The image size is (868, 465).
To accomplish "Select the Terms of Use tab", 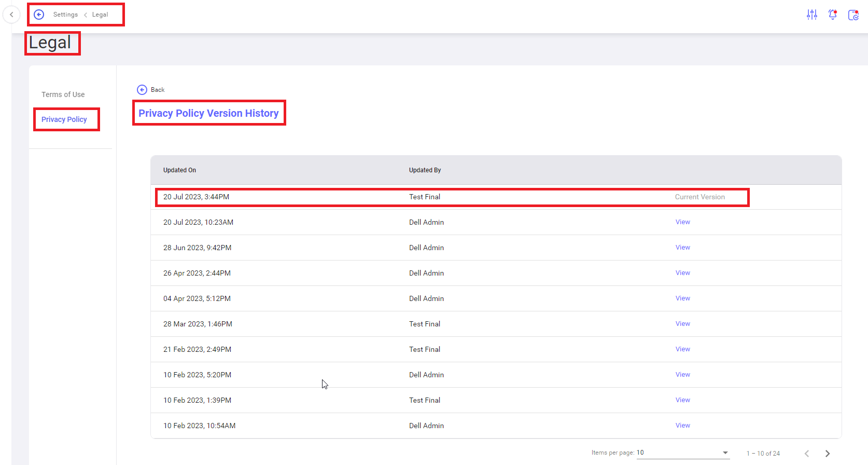I will (x=63, y=94).
